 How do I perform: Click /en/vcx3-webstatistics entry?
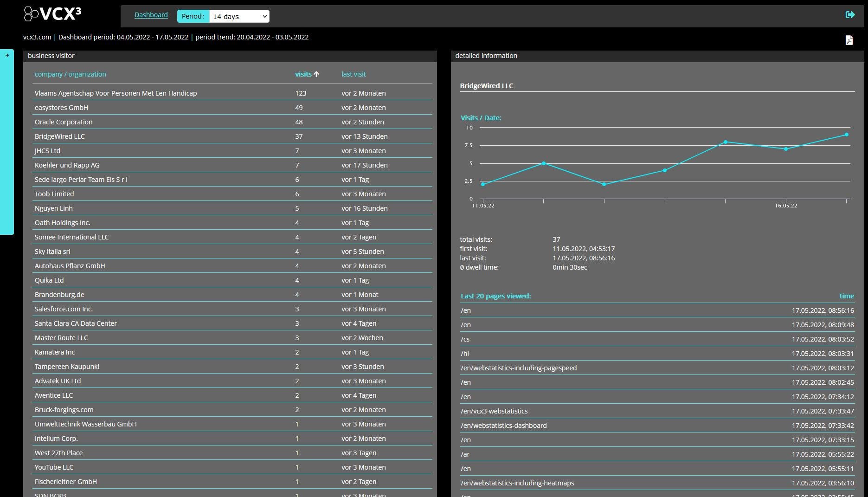pyautogui.click(x=657, y=411)
